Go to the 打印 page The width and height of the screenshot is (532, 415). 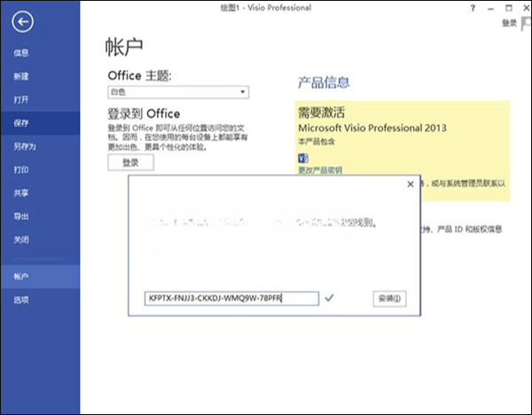tap(21, 169)
